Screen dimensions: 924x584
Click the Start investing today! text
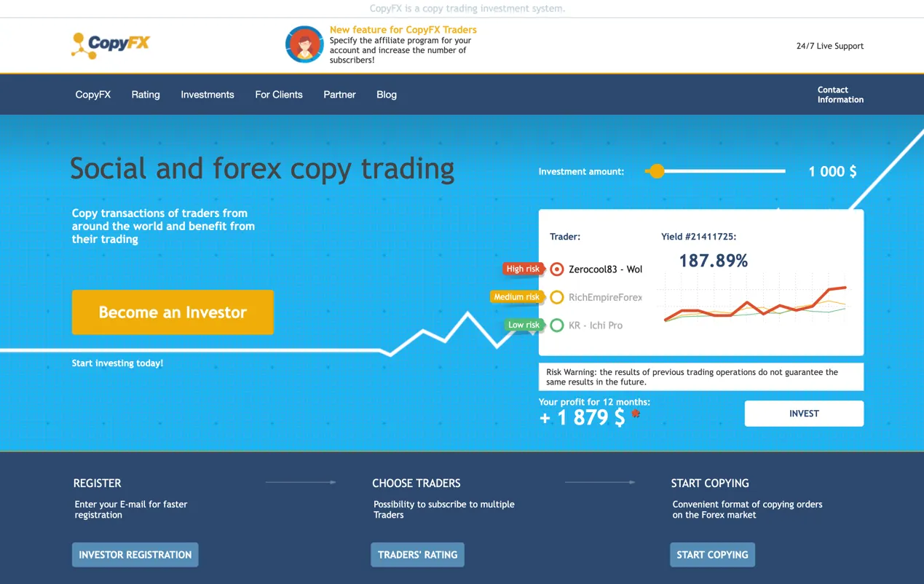click(x=117, y=363)
